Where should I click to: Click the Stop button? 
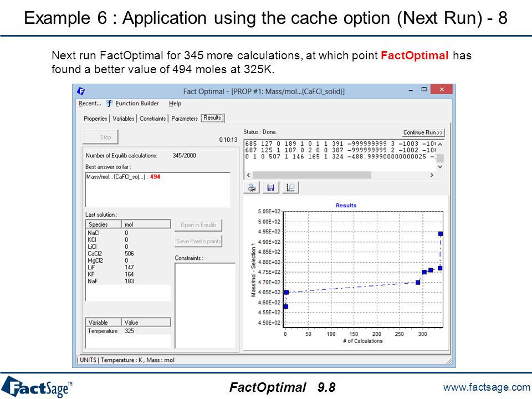pos(100,137)
